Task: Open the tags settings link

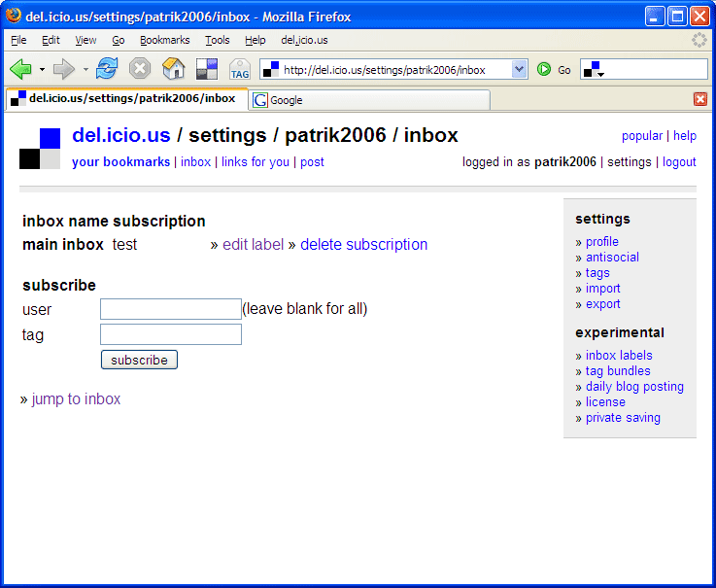Action: pyautogui.click(x=597, y=273)
